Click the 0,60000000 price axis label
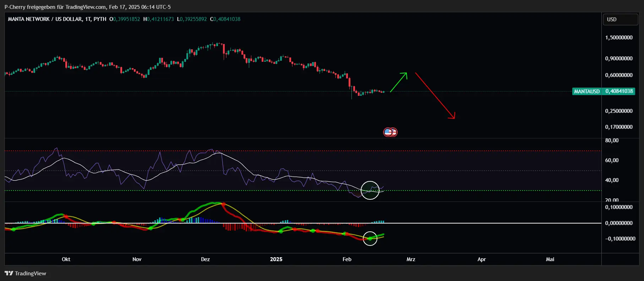The image size is (644, 281). tap(619, 75)
